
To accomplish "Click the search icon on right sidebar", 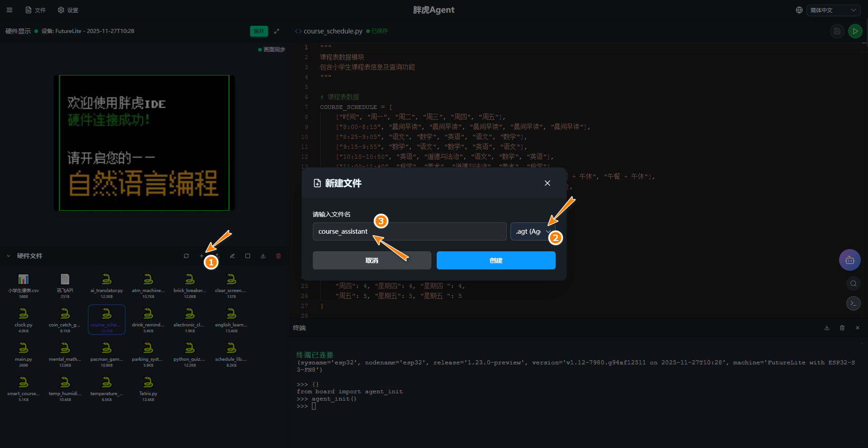I will click(x=853, y=283).
